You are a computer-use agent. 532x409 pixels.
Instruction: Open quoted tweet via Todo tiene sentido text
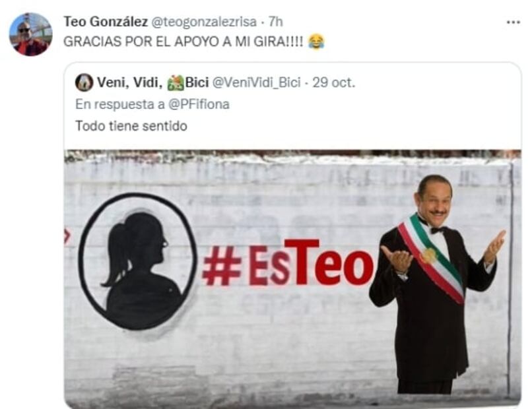131,126
